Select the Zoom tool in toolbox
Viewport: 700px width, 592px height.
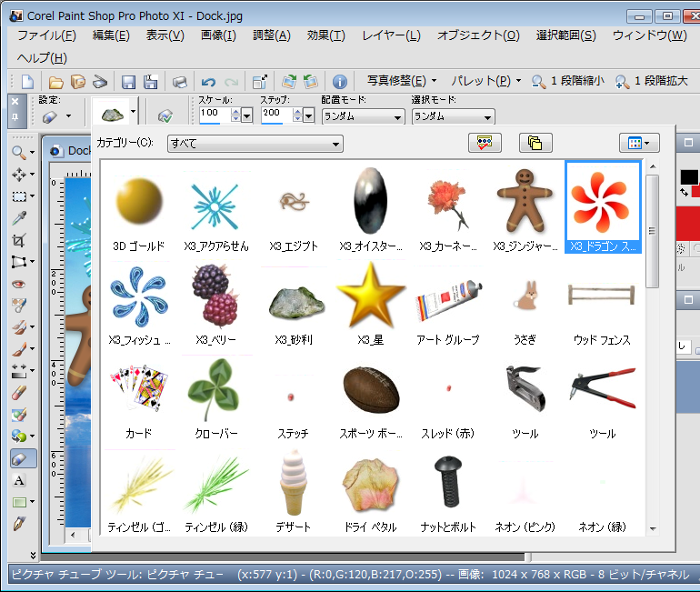(18, 152)
